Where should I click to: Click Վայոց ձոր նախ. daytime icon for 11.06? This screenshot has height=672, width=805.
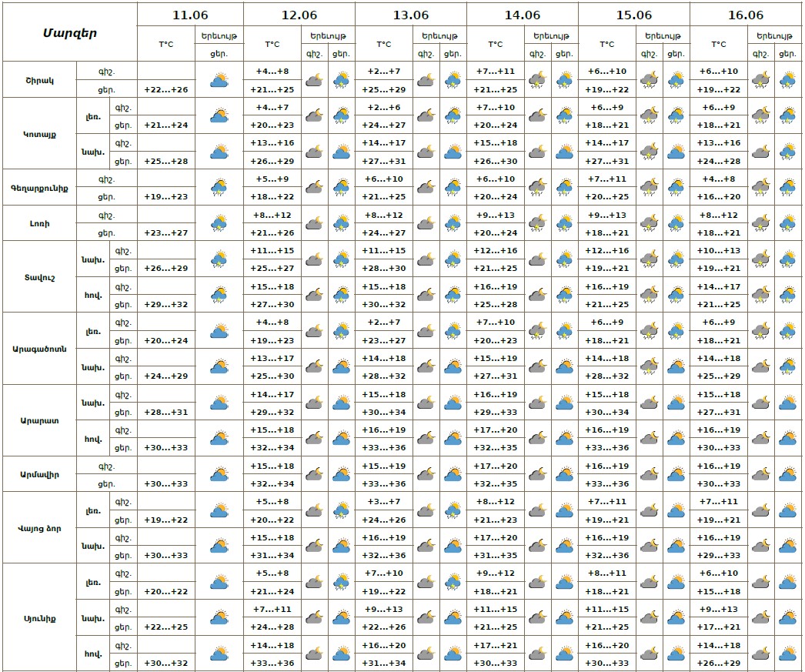(x=219, y=546)
